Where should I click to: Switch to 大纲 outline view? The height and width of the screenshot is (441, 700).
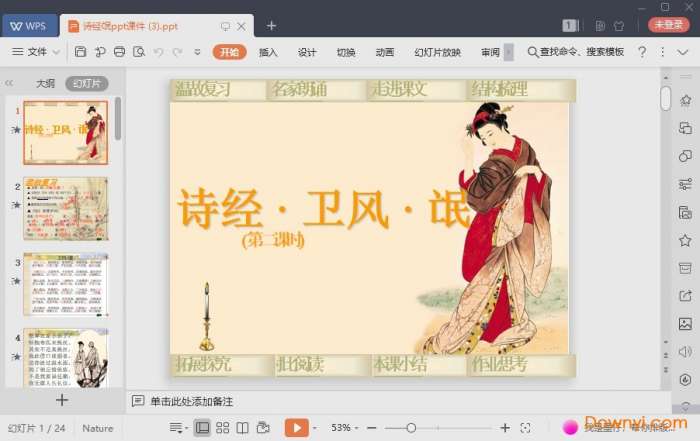pyautogui.click(x=45, y=83)
